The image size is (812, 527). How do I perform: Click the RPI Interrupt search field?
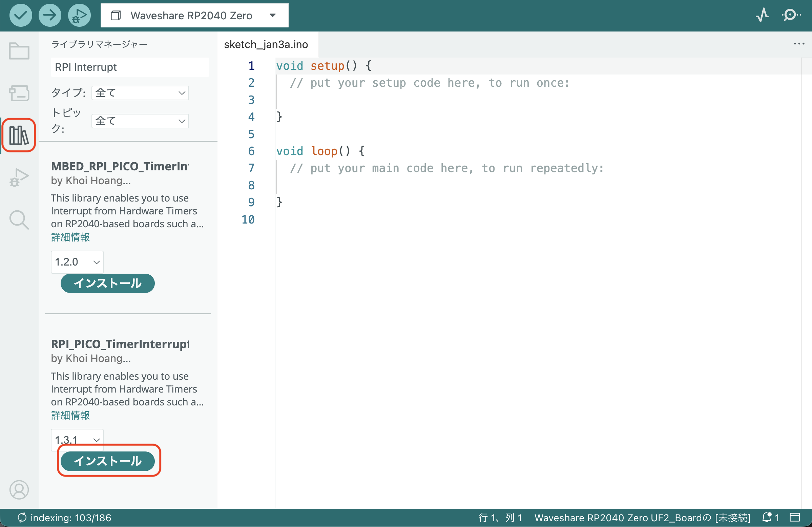[x=130, y=67]
